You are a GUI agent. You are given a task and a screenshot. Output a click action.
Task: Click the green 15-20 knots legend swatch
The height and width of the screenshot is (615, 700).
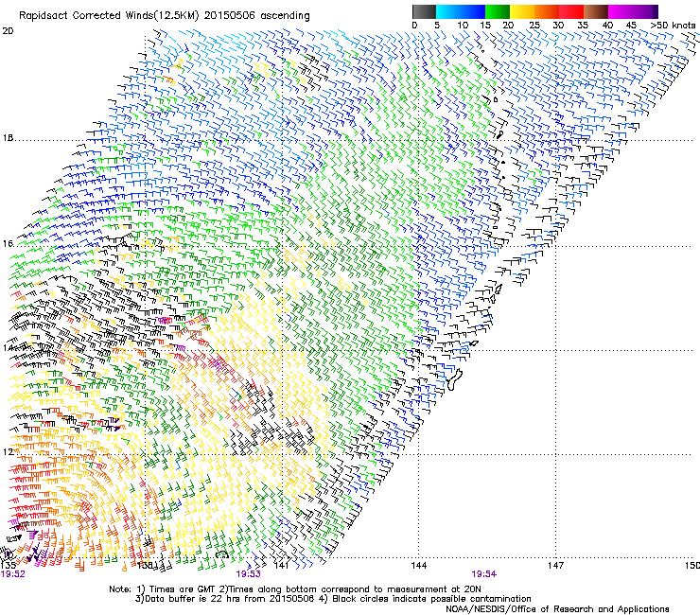point(498,11)
